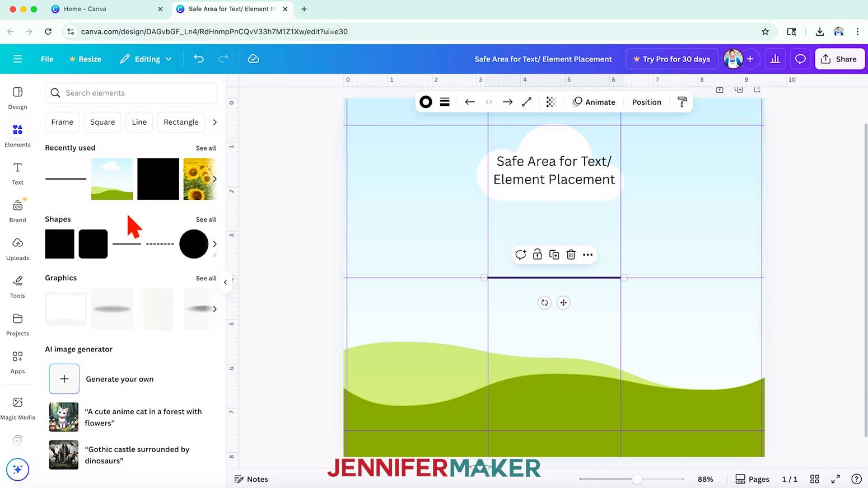Undo the last action

(x=199, y=59)
